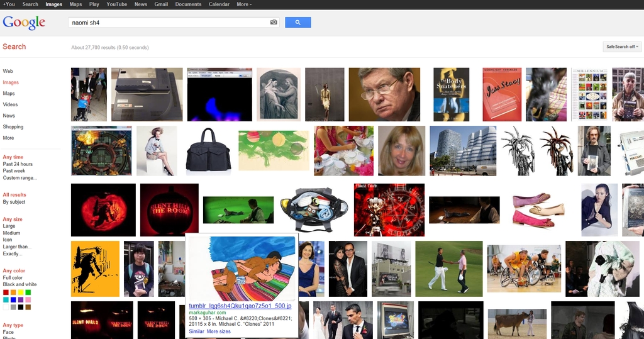
Task: Open the man with glasses portrait thumbnail
Action: 384,94
